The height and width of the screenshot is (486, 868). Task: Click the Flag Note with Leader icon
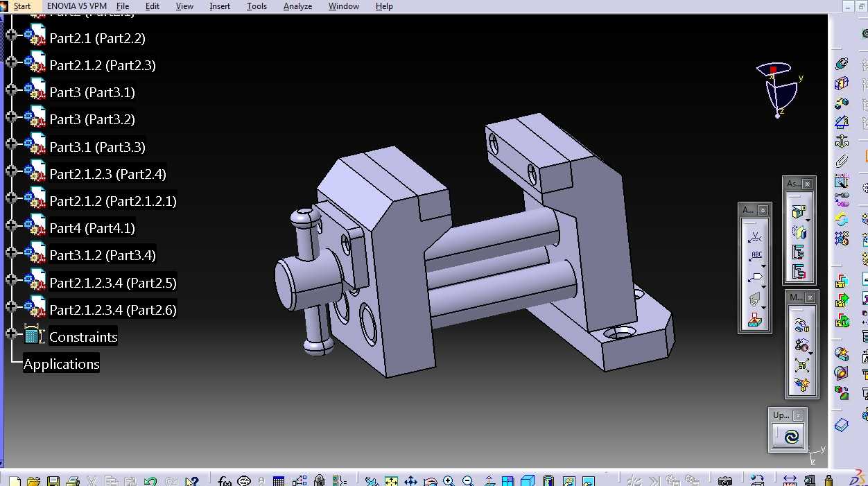755,279
